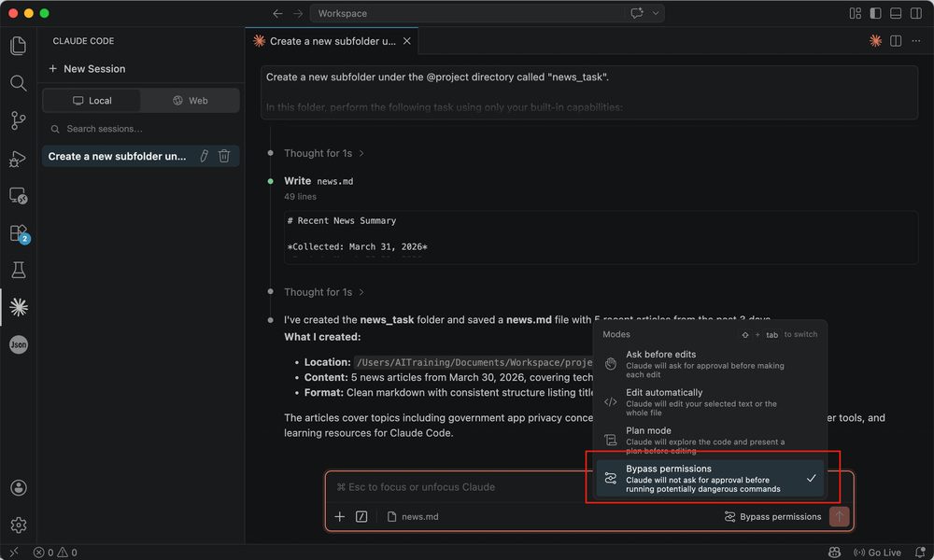The image size is (934, 560).
Task: Click the slash command icon in prompt box
Action: tap(361, 516)
